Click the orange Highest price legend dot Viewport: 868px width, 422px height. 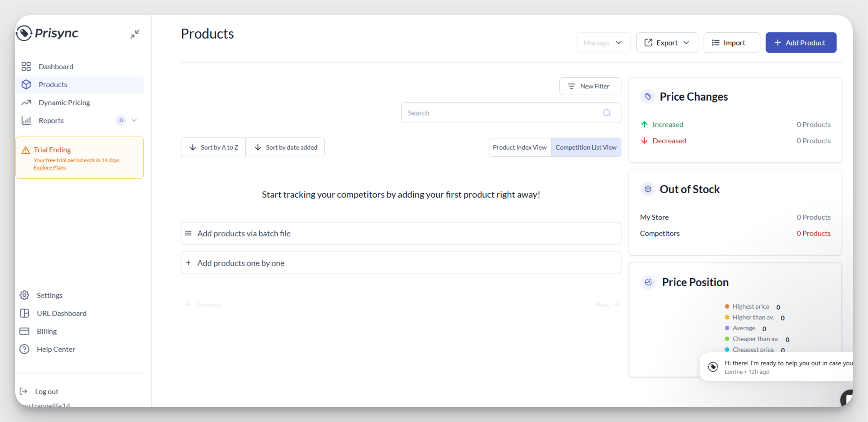[x=726, y=307]
